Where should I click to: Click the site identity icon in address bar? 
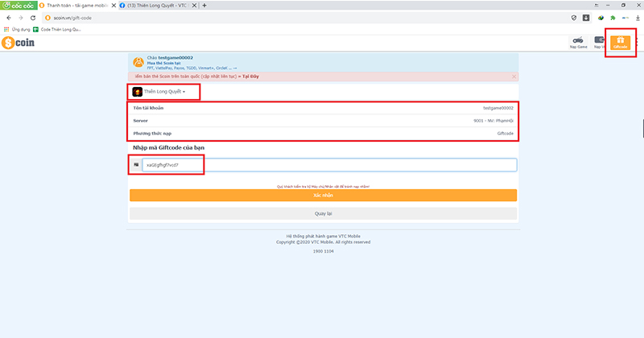47,18
